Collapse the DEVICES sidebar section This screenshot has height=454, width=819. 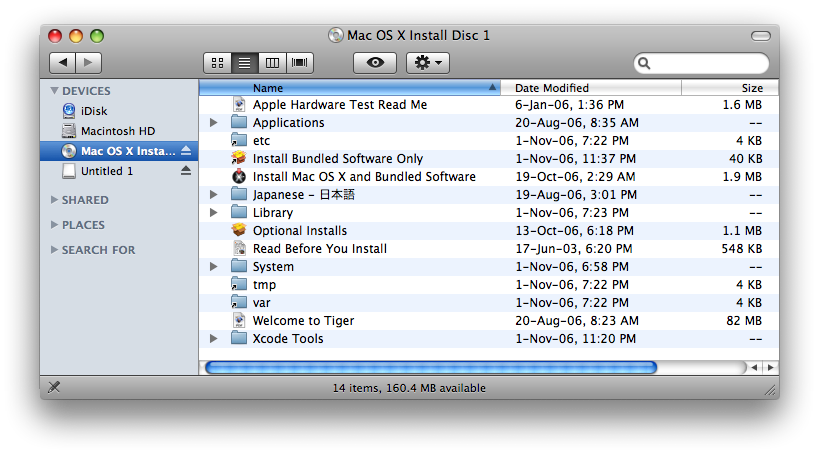[x=54, y=91]
